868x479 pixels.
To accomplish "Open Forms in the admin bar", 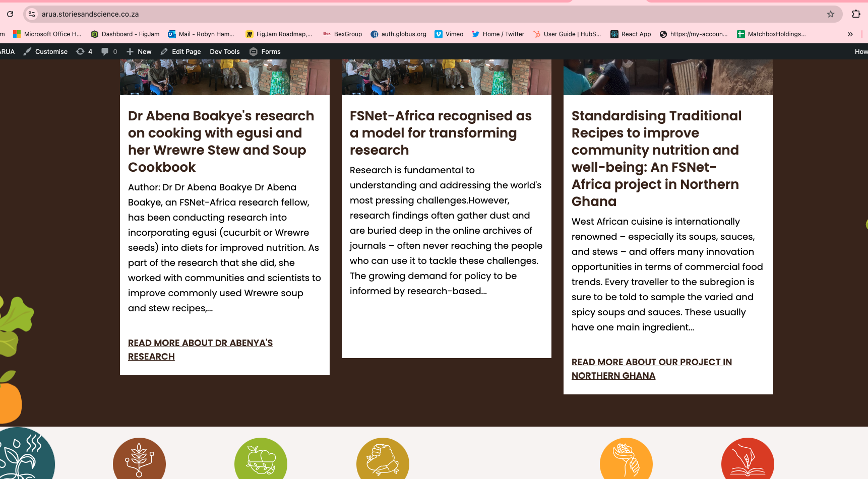I will click(265, 51).
